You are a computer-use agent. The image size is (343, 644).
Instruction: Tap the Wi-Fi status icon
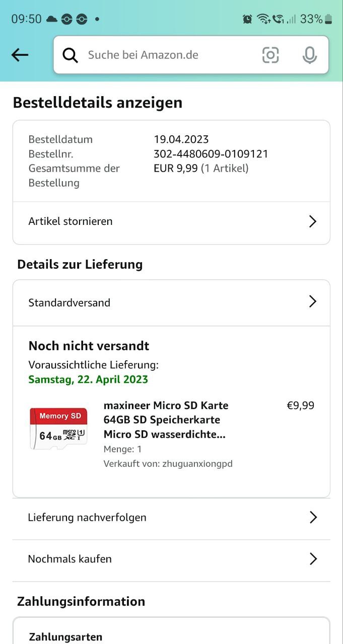coord(262,19)
